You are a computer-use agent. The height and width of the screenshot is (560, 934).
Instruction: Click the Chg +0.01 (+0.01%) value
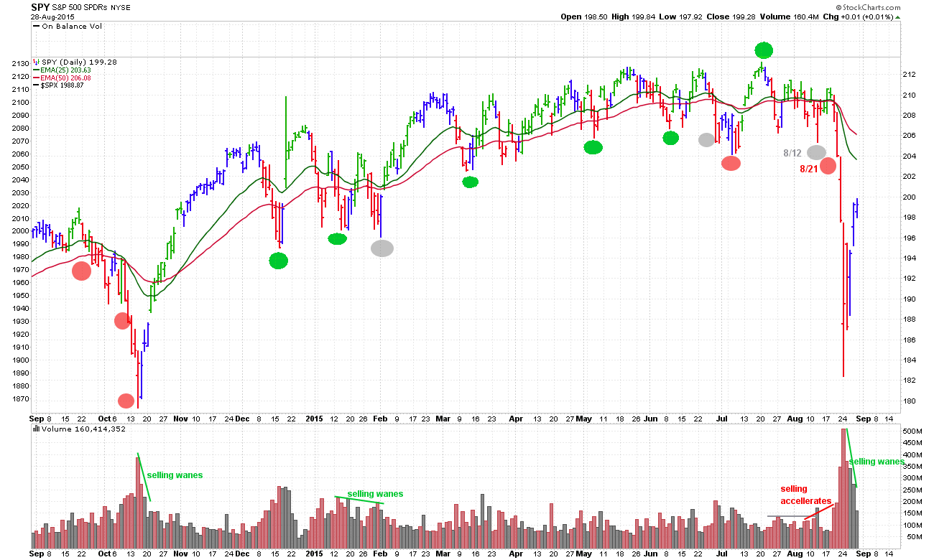click(x=861, y=17)
